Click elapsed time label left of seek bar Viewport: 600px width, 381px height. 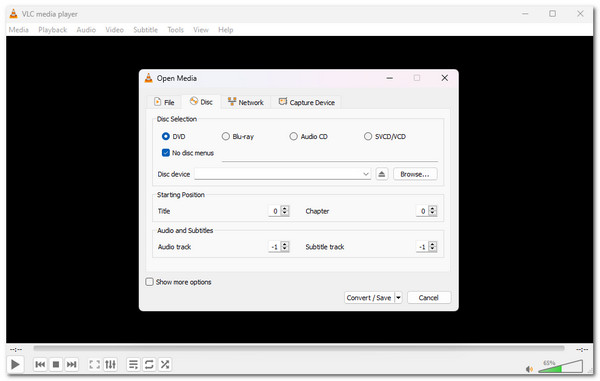pos(16,349)
